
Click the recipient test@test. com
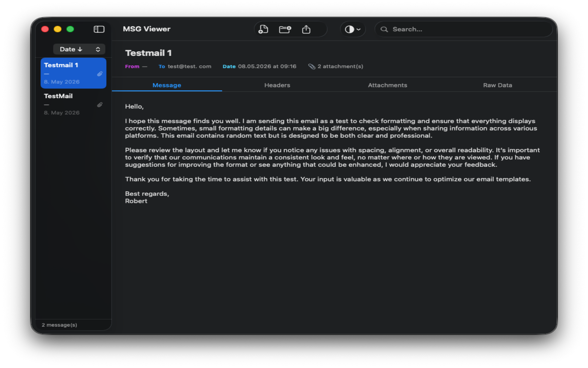[189, 66]
